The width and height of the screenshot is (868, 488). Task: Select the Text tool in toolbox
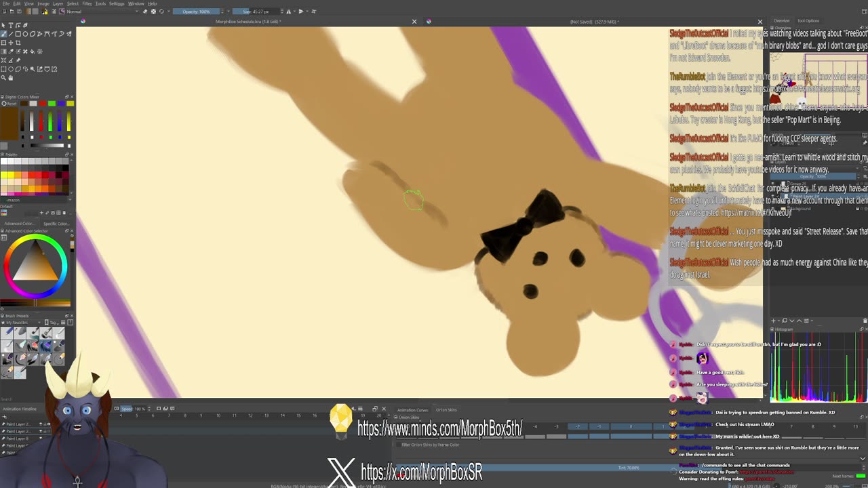pos(11,25)
